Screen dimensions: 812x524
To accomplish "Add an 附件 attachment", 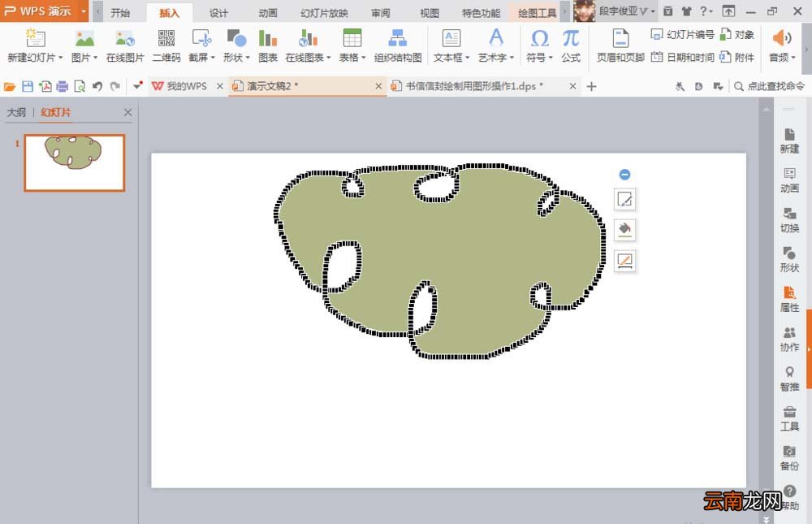I will [x=737, y=57].
